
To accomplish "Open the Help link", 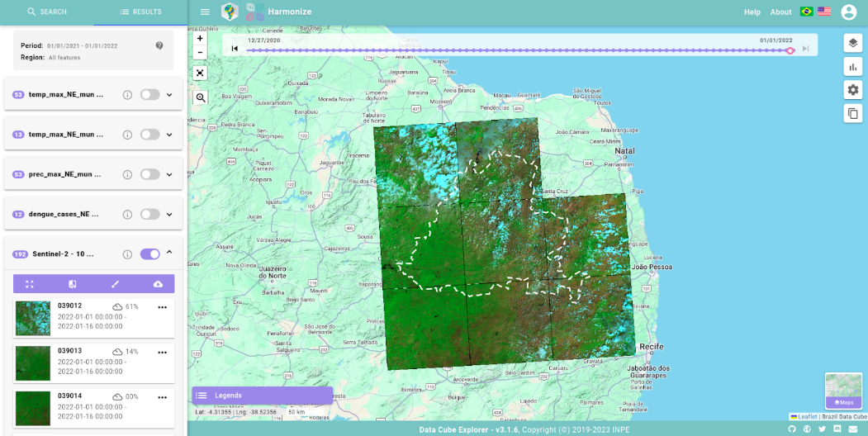I will point(752,12).
